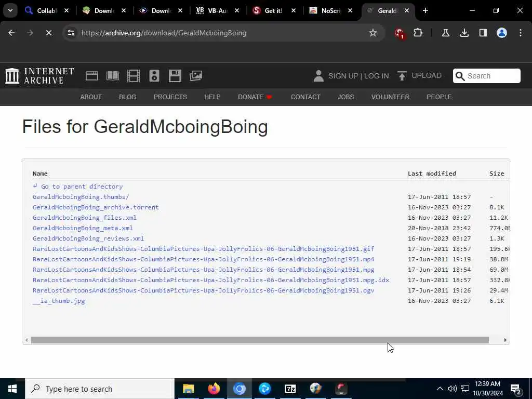The width and height of the screenshot is (532, 399).
Task: Click Go to parent directory link
Action: click(78, 187)
